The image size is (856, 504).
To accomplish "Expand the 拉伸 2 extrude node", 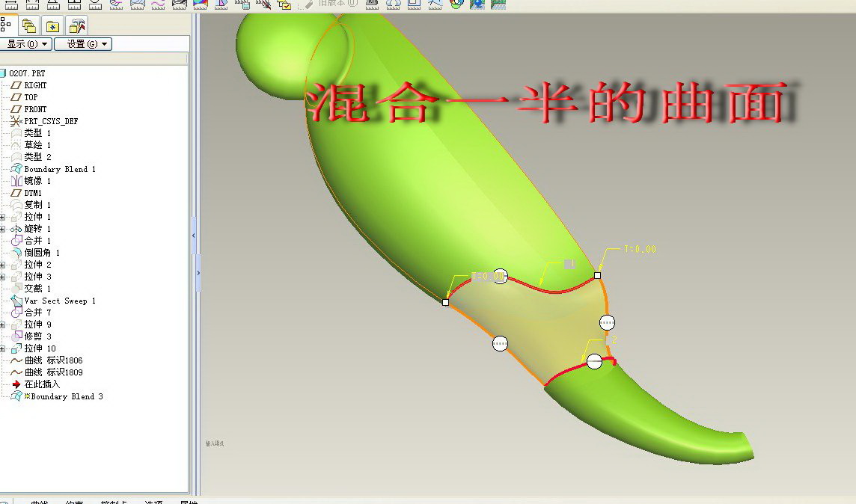I will [x=3, y=265].
